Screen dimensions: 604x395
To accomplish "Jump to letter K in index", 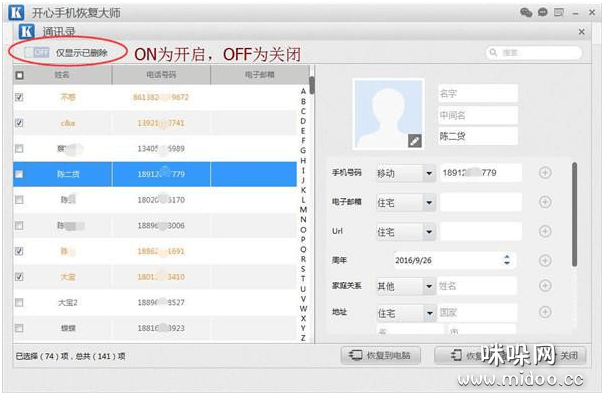I will click(303, 190).
